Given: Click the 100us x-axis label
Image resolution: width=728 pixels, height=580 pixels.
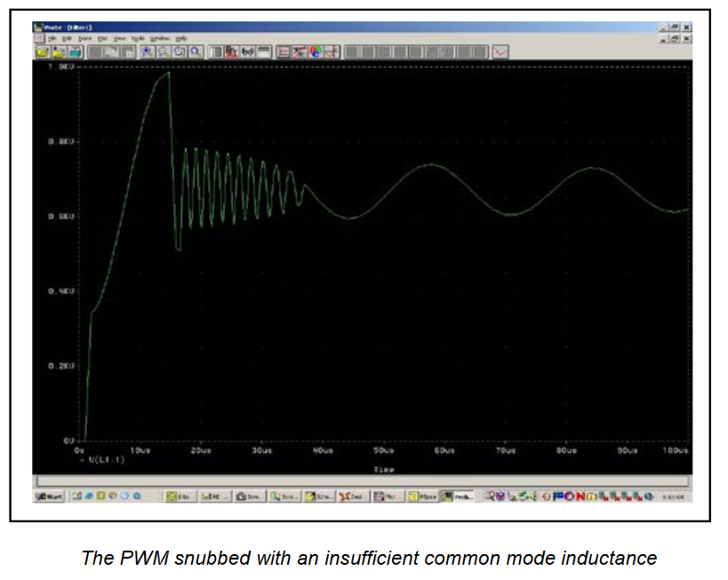Looking at the screenshot, I should click(x=676, y=450).
